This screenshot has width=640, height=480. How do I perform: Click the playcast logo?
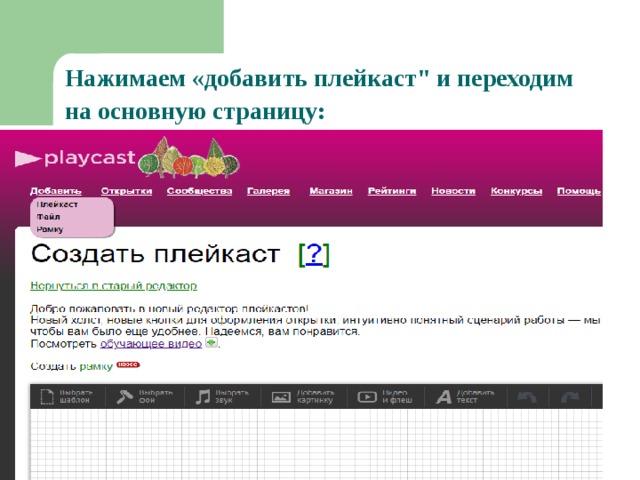(75, 158)
